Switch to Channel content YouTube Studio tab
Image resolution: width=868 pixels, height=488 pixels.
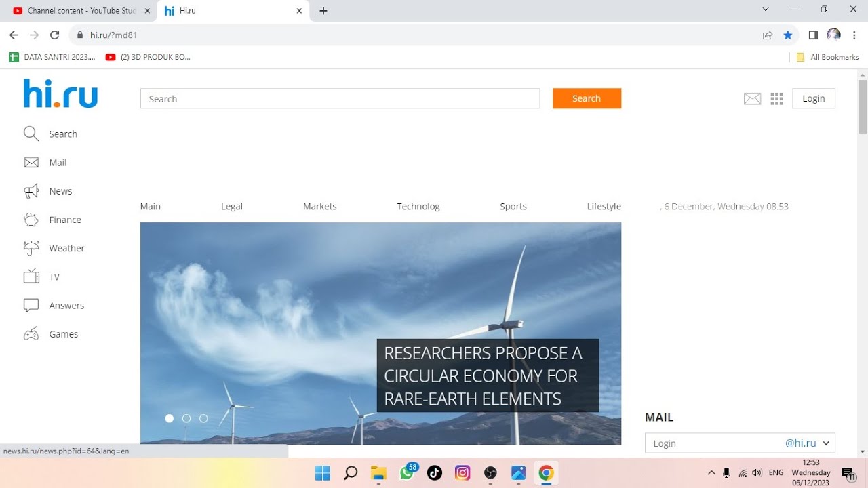[x=81, y=11]
